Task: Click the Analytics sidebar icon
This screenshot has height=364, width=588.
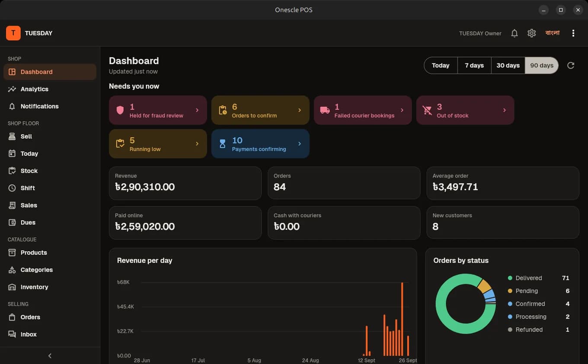Action: [x=12, y=89]
